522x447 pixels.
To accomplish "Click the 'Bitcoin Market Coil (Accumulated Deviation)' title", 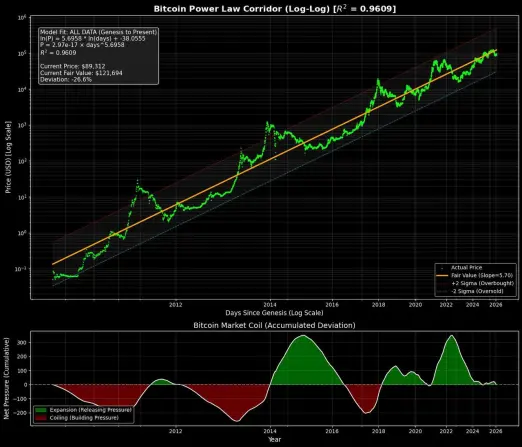I will click(x=274, y=325).
